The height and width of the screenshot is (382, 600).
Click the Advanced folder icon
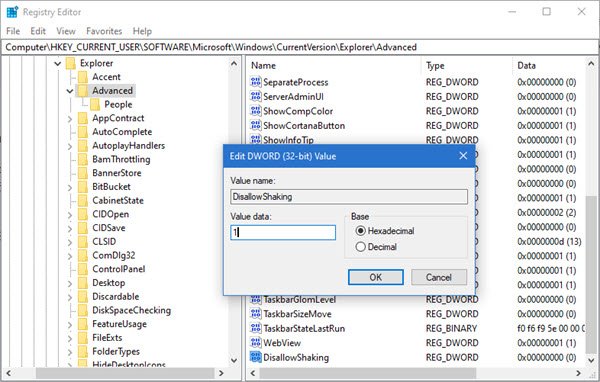click(83, 91)
